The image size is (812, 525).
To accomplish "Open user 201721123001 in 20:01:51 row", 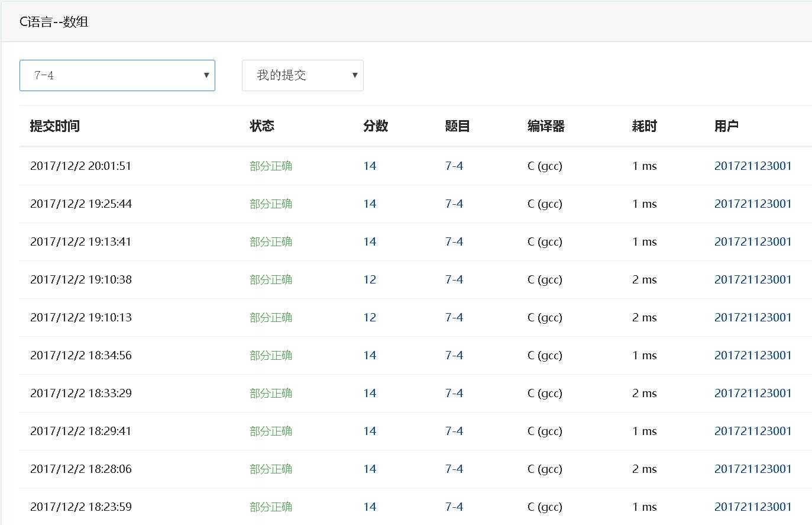I will click(753, 166).
